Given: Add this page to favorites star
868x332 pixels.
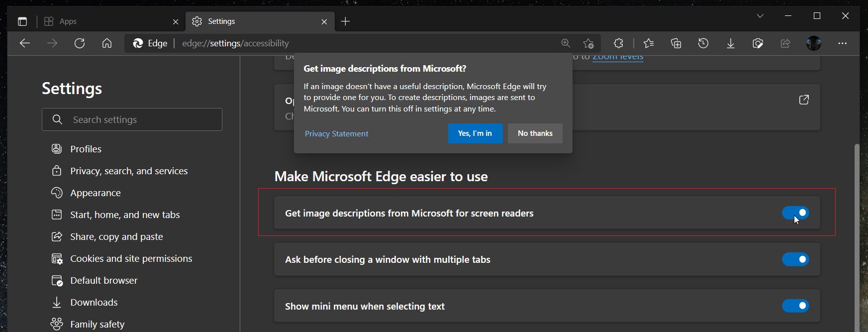Looking at the screenshot, I should click(588, 43).
